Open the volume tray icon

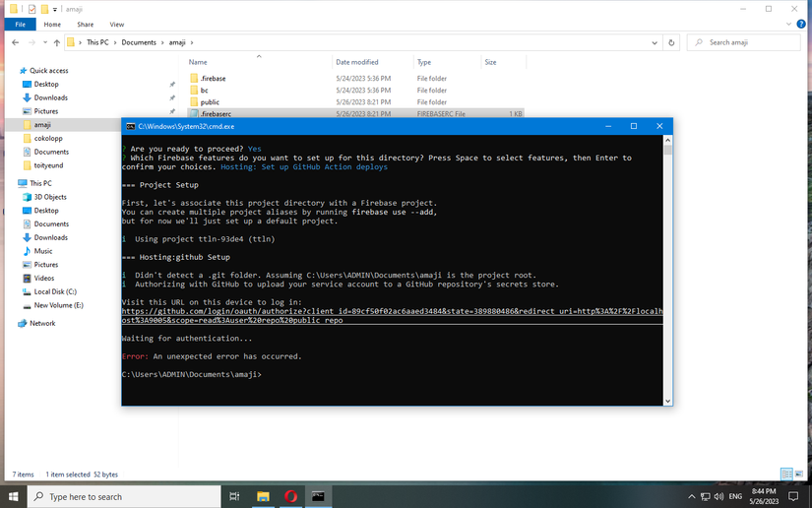pyautogui.click(x=718, y=496)
